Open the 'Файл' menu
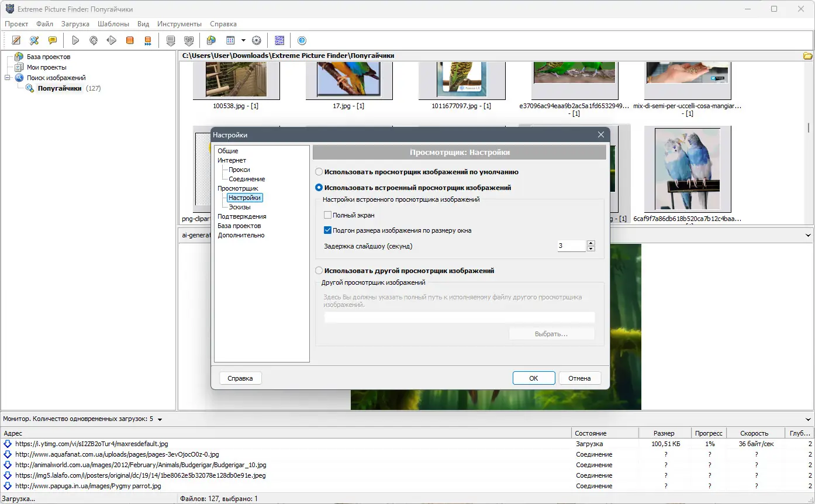 [44, 24]
